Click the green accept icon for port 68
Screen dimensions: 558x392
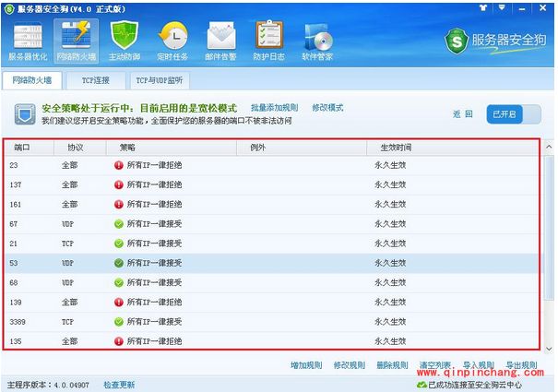point(118,282)
